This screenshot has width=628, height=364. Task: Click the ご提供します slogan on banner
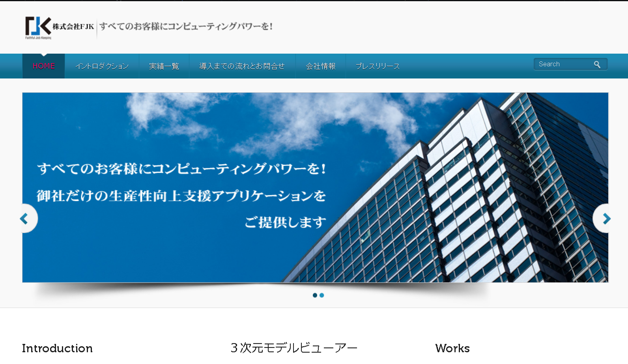(x=285, y=222)
